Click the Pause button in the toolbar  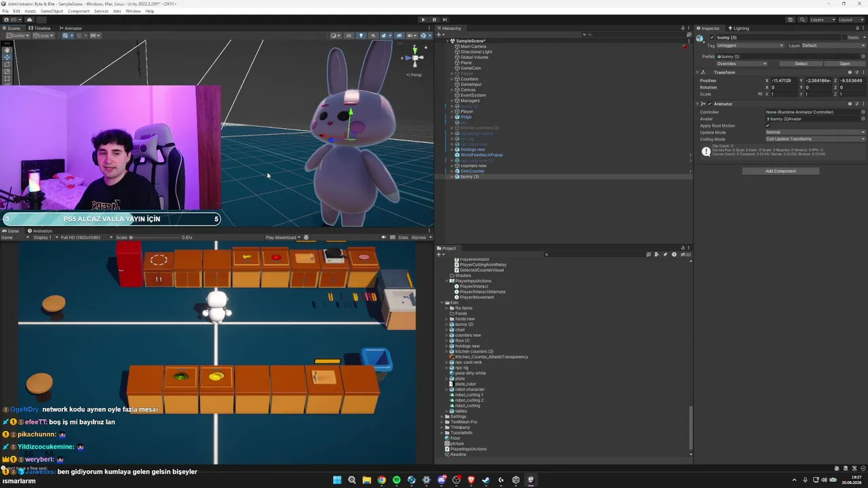coord(434,20)
